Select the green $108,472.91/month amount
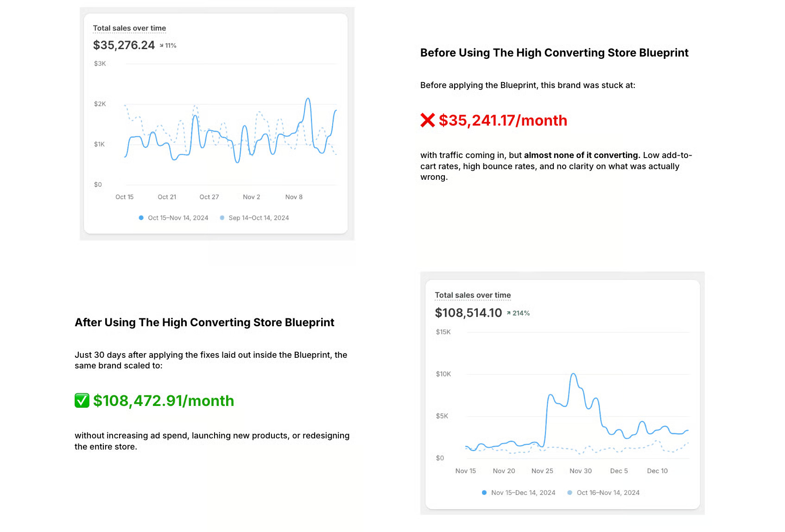 click(x=164, y=401)
